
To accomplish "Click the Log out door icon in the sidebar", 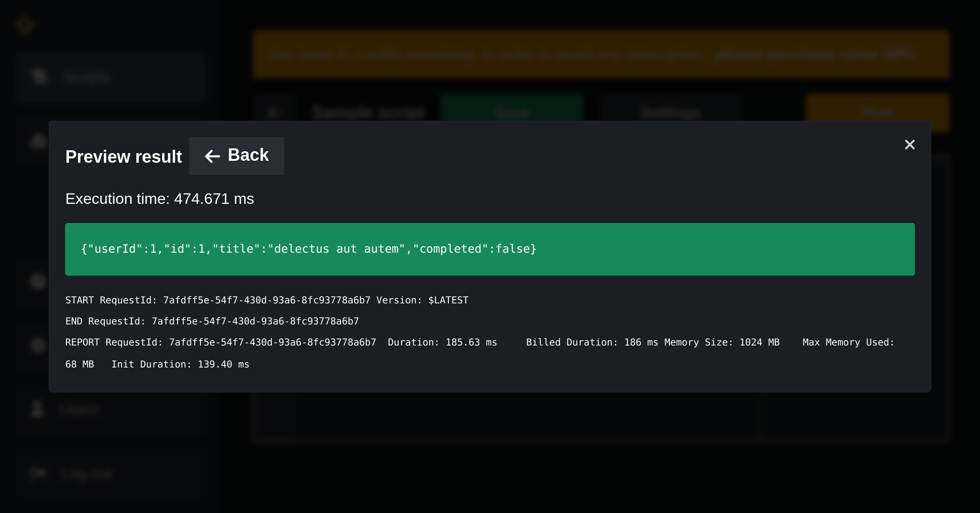I will pyautogui.click(x=37, y=473).
